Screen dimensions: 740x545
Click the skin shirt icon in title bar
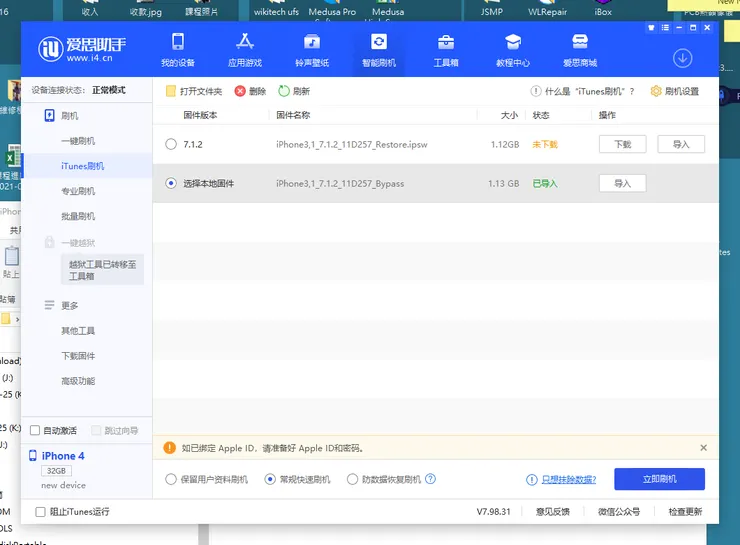point(651,28)
